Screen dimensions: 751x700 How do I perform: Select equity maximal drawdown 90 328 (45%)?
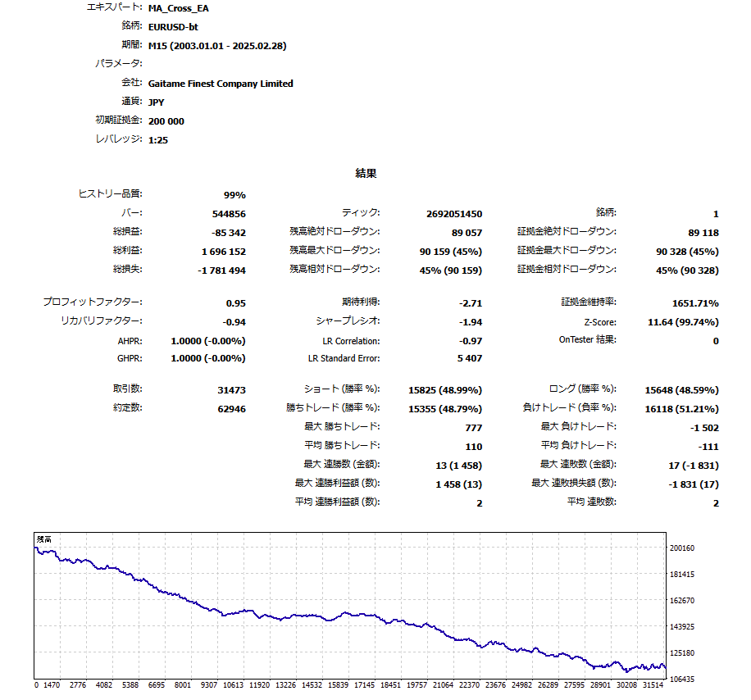(687, 252)
